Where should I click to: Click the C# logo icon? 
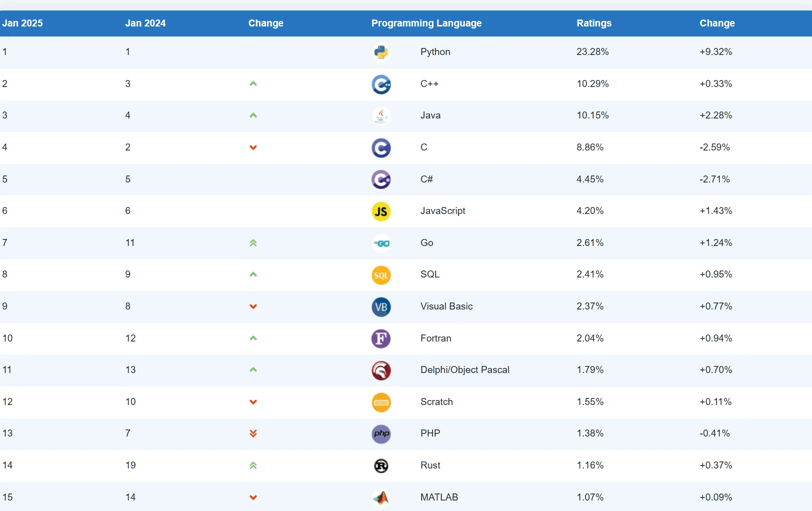pos(381,179)
